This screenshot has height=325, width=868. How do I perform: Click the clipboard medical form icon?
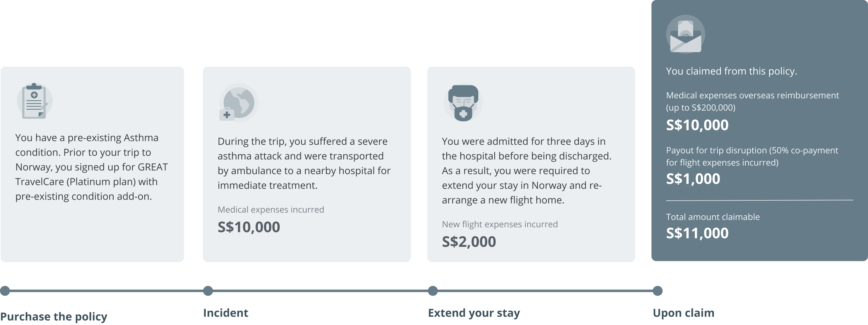click(x=35, y=101)
